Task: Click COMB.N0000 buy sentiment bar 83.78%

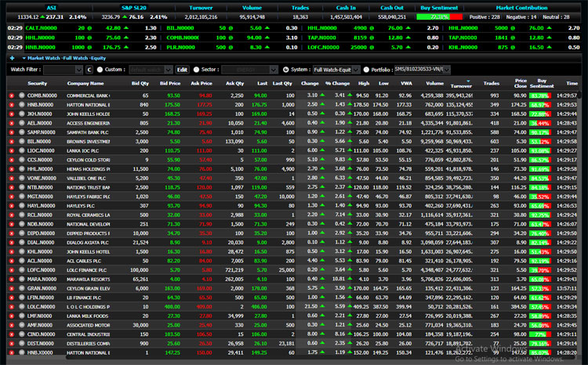Action: [540, 96]
